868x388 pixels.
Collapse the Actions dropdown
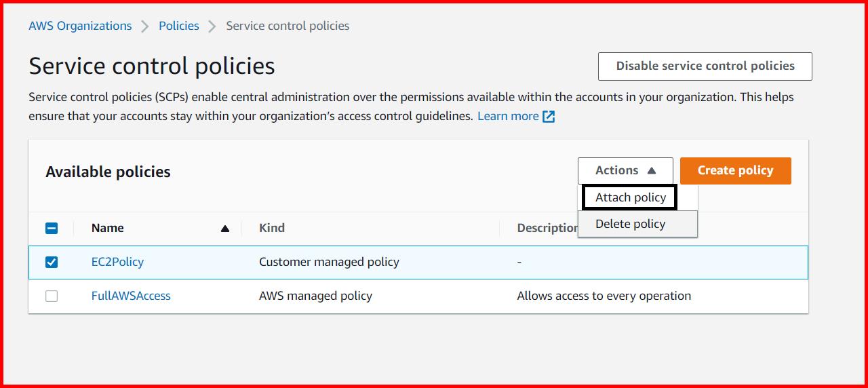pos(625,171)
